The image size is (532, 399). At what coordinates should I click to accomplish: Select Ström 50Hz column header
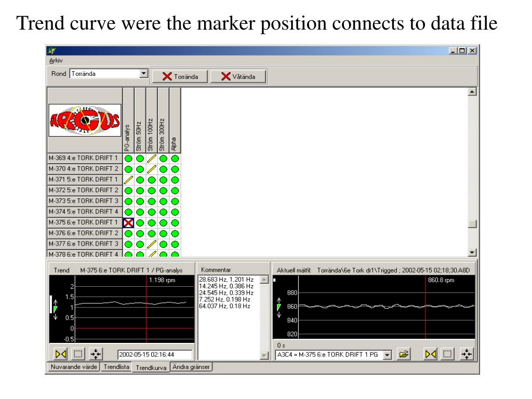point(140,121)
